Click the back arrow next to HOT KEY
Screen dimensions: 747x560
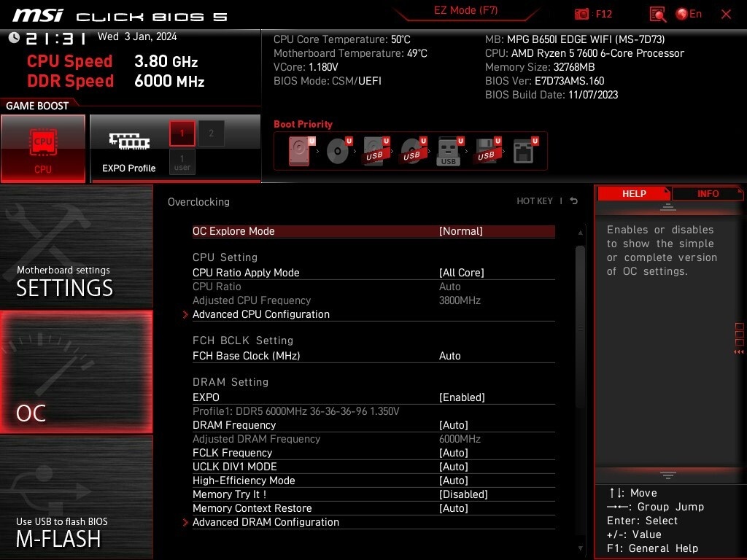(x=574, y=201)
